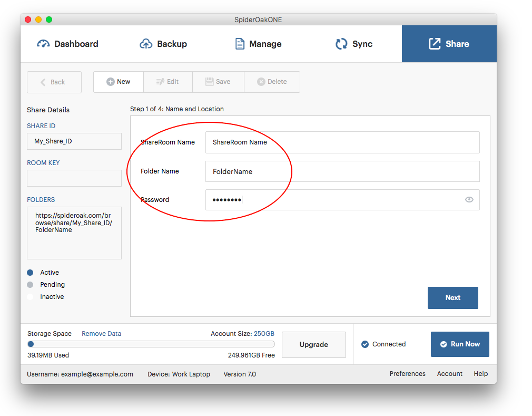This screenshot has height=416, width=532.
Task: Click the Upgrade button
Action: [314, 345]
